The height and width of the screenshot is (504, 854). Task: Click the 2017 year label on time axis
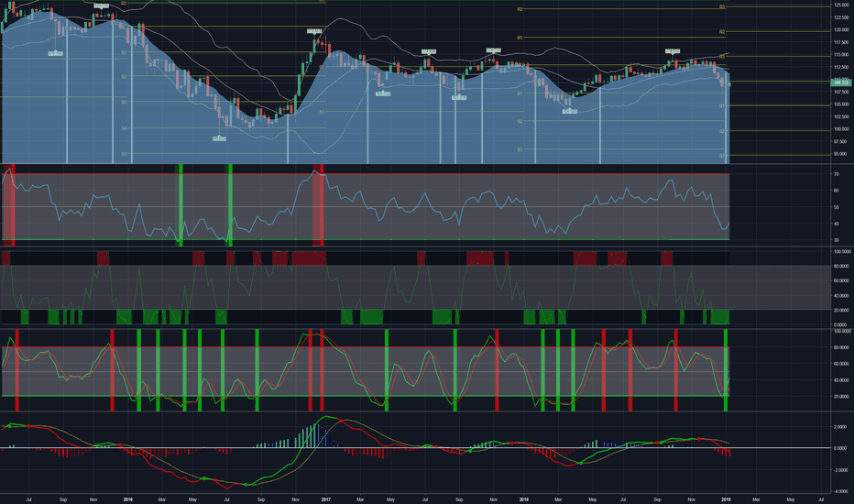point(325,499)
